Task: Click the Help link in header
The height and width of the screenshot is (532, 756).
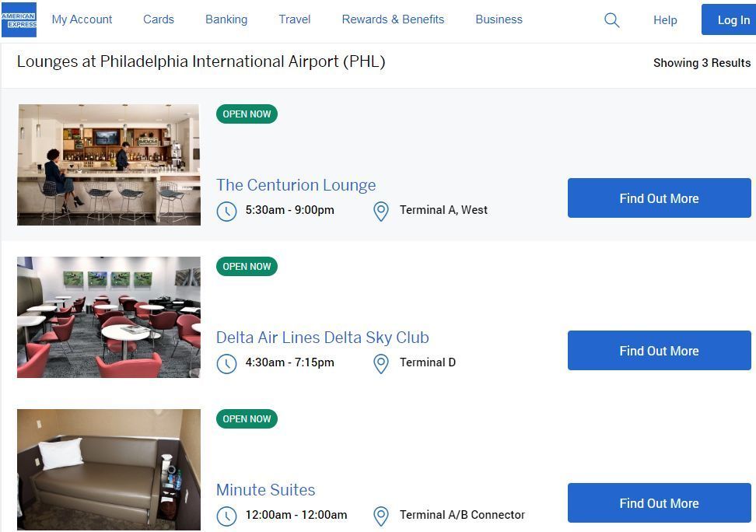Action: click(x=665, y=20)
